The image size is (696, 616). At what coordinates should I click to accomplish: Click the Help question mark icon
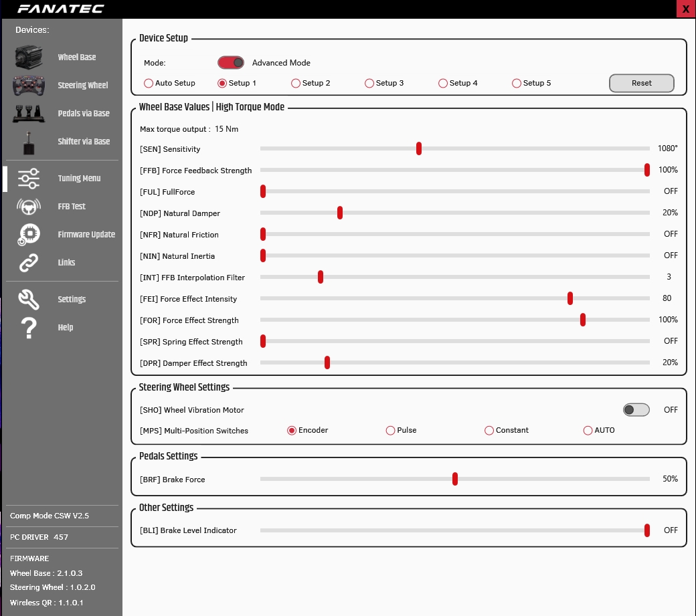coord(29,328)
